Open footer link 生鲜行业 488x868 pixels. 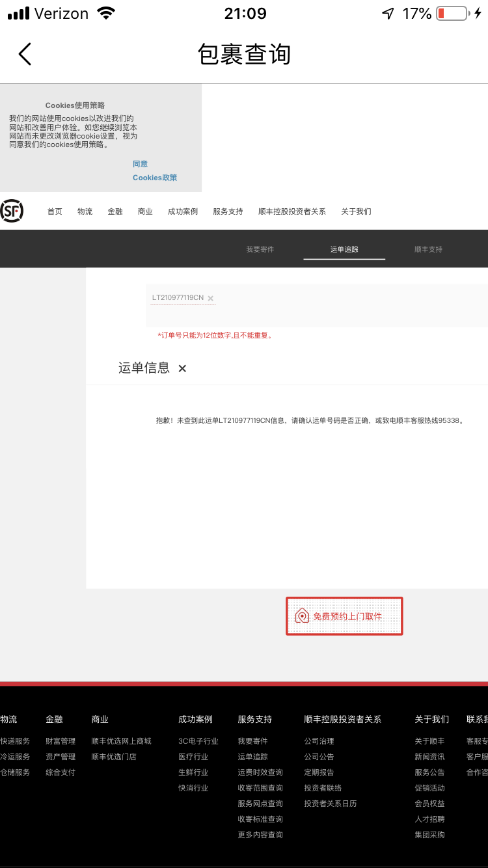pos(193,772)
